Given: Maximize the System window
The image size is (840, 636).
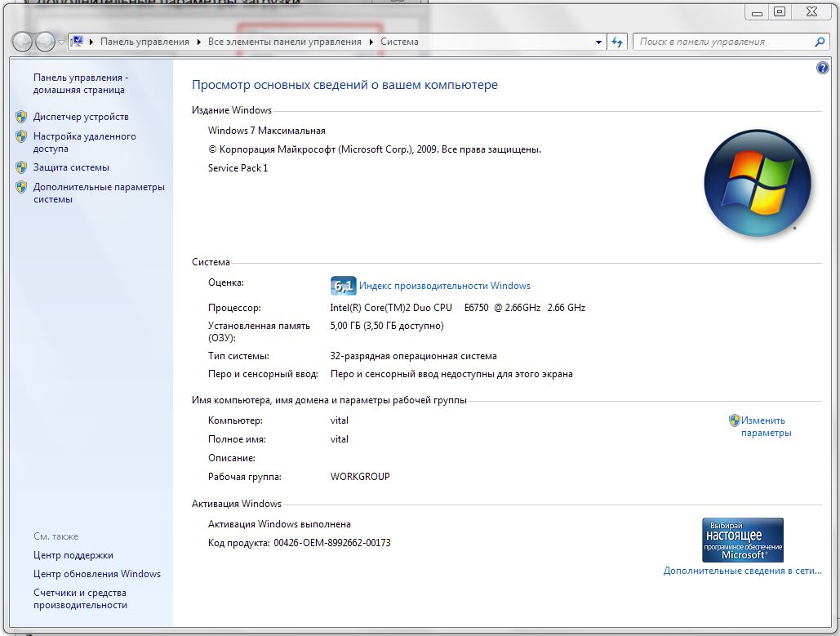Looking at the screenshot, I should coord(780,12).
